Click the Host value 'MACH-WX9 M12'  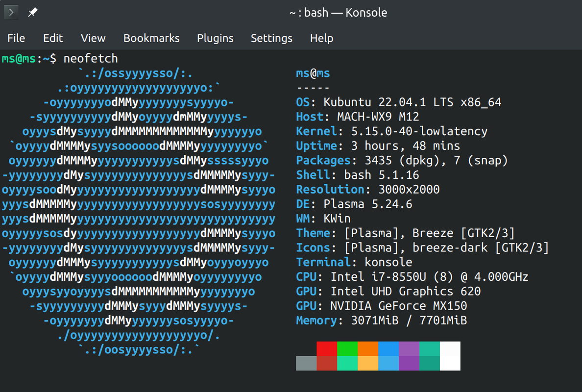click(378, 117)
